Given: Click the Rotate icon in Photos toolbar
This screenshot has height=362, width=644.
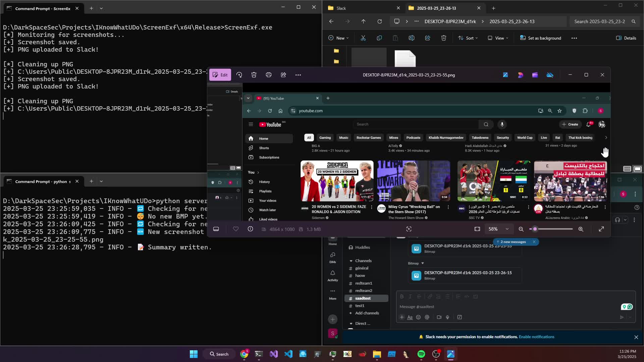Looking at the screenshot, I should (x=239, y=75).
